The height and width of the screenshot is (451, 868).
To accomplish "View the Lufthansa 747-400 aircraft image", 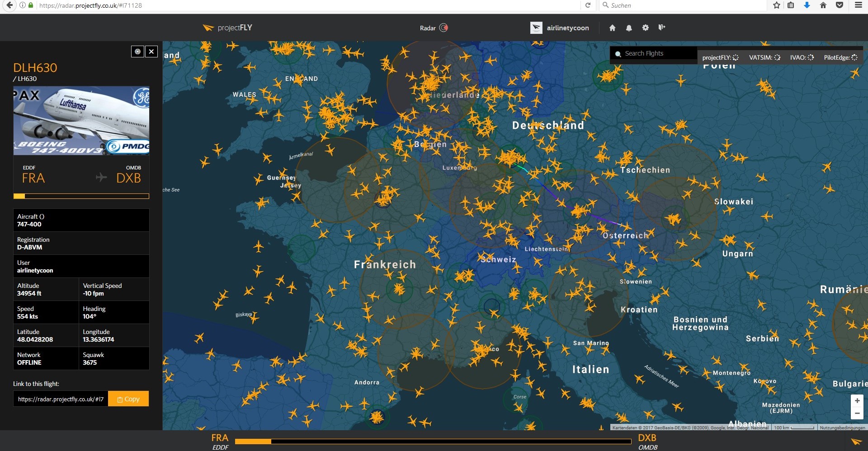I will click(81, 121).
